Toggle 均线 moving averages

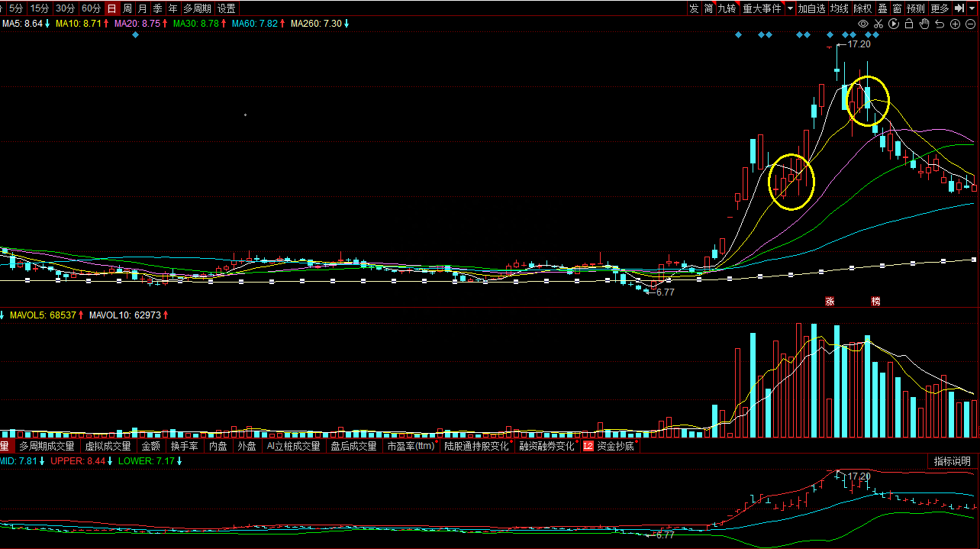pyautogui.click(x=840, y=8)
